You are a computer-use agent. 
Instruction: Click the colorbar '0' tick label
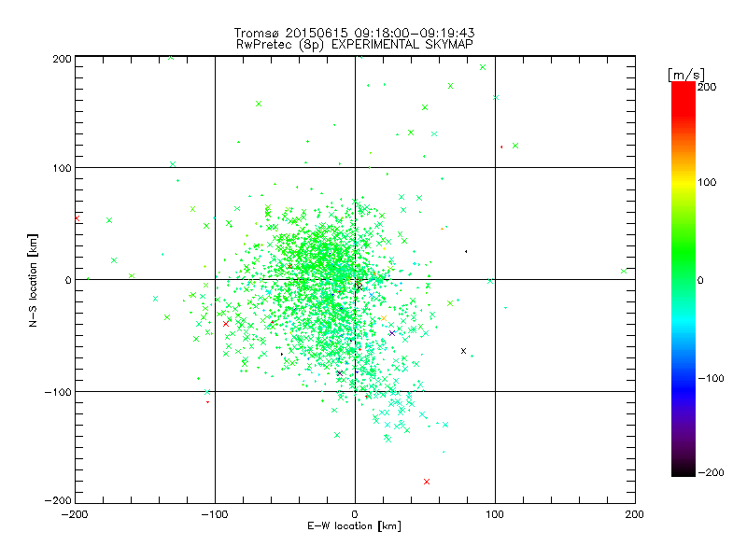(x=700, y=281)
